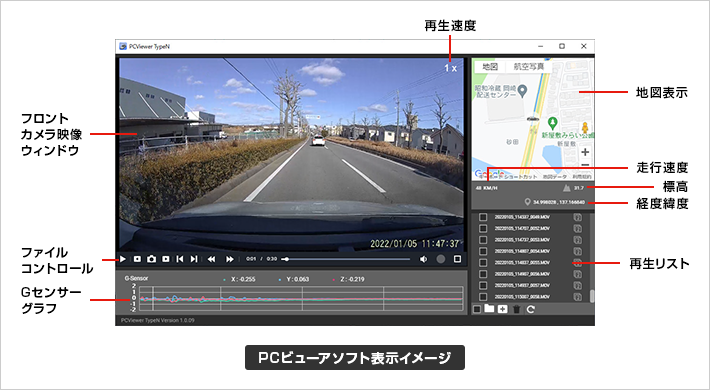
Task: Click the gray round button beside the speaker
Action: pos(441,259)
